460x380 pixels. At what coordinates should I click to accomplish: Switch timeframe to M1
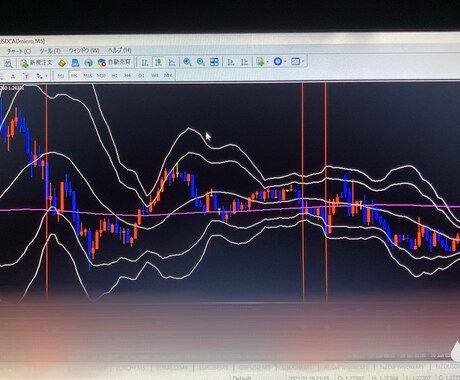point(61,76)
